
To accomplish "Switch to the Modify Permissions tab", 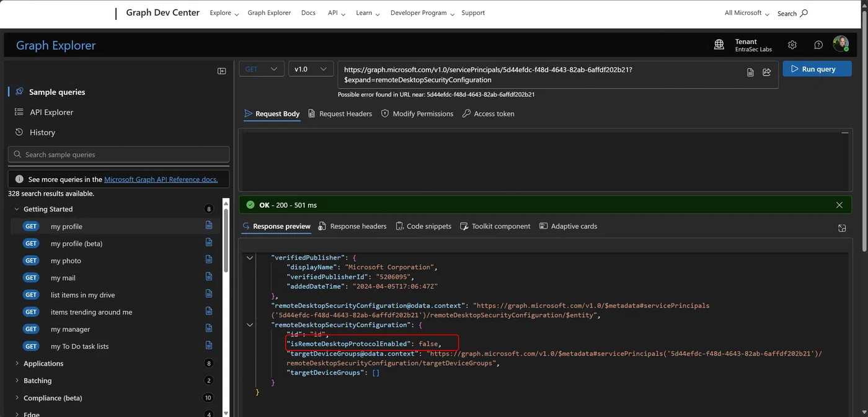I will (x=417, y=114).
